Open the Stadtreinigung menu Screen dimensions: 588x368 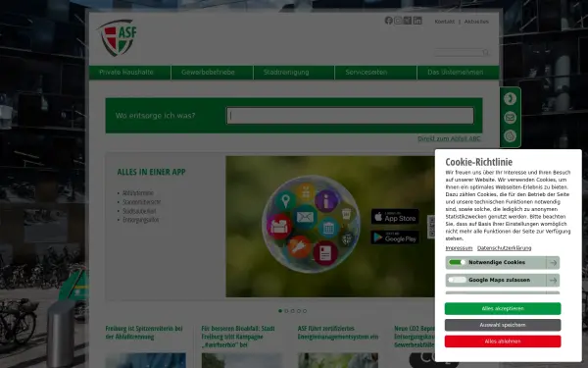tap(294, 72)
